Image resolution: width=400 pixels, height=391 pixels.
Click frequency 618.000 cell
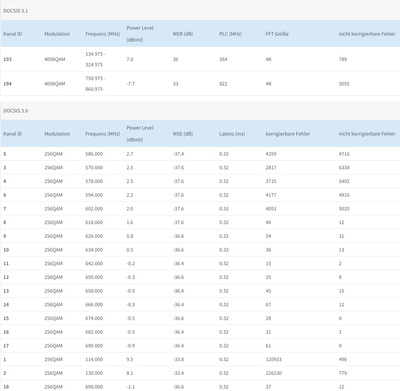(x=94, y=222)
